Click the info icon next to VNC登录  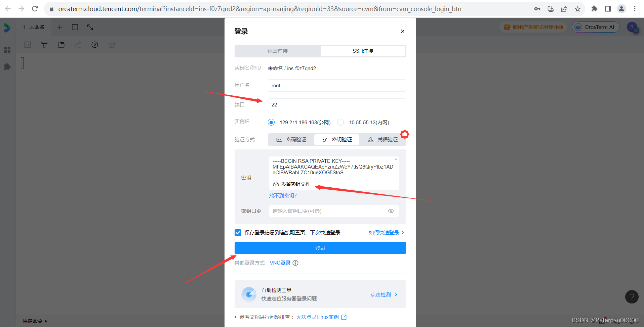point(295,263)
